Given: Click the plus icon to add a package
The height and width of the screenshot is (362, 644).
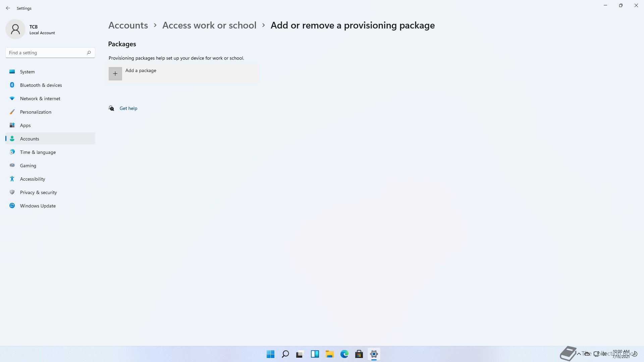Looking at the screenshot, I should pyautogui.click(x=115, y=74).
